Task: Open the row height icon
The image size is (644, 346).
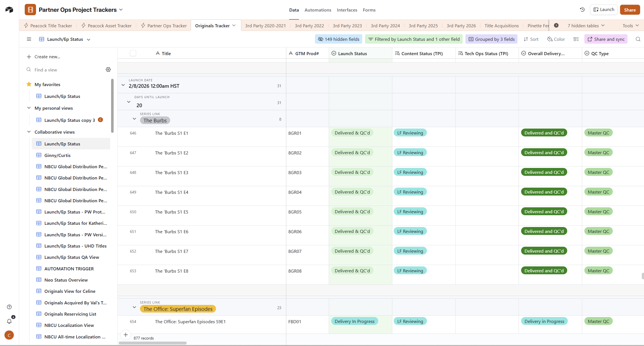Action: tap(576, 39)
